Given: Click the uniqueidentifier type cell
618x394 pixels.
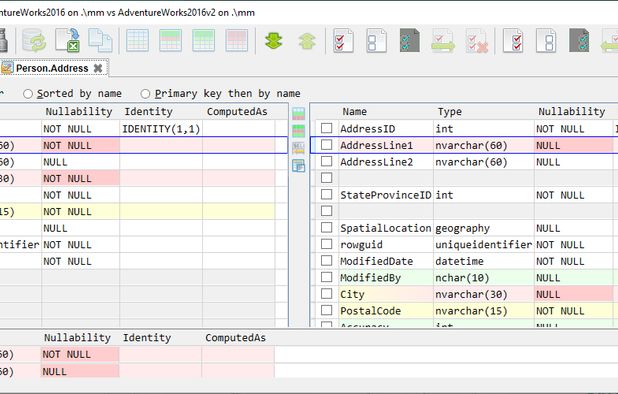Looking at the screenshot, I should tap(484, 245).
